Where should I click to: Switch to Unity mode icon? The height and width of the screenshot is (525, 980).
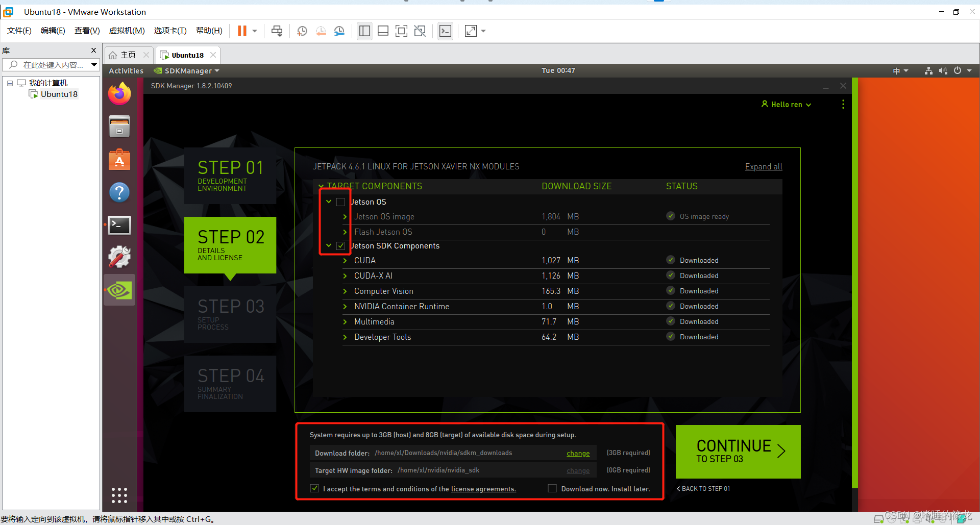click(420, 31)
